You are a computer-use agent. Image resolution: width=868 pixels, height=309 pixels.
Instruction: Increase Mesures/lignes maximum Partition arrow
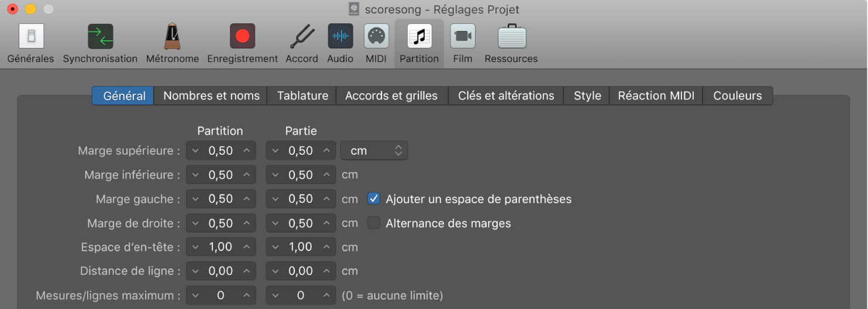coord(247,296)
